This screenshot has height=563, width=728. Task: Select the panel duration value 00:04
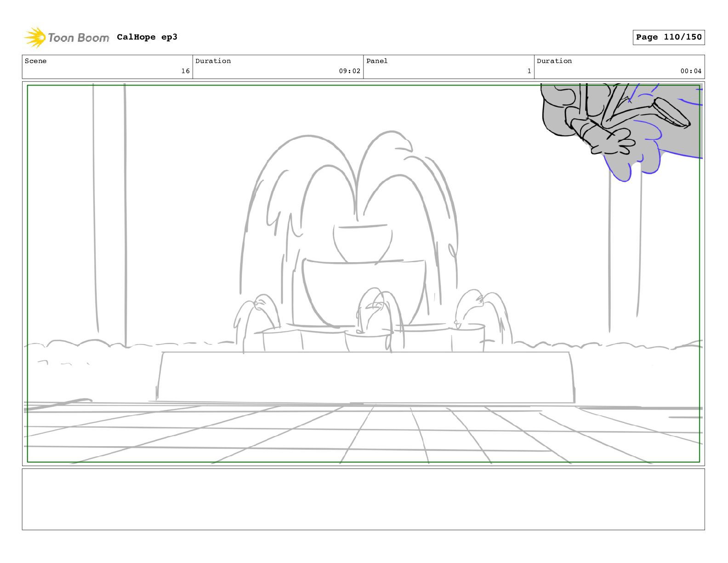[x=691, y=71]
